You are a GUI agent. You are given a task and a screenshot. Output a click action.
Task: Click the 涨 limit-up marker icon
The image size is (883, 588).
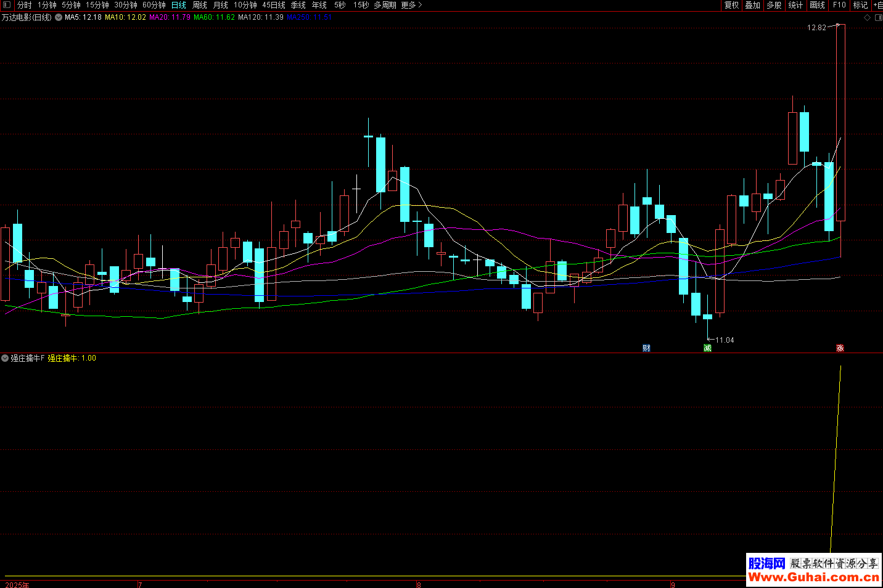pyautogui.click(x=840, y=348)
